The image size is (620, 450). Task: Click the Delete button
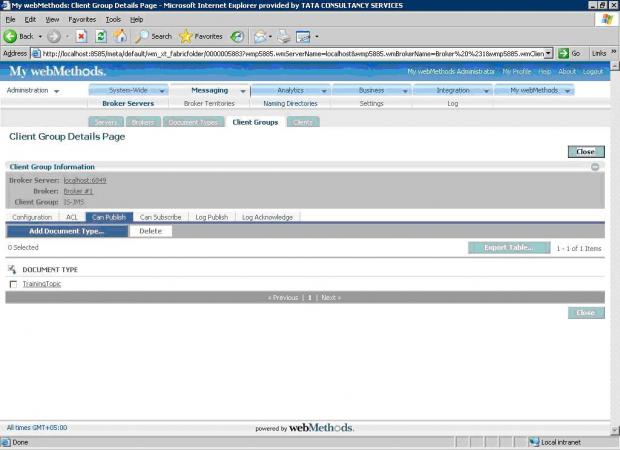click(x=151, y=231)
